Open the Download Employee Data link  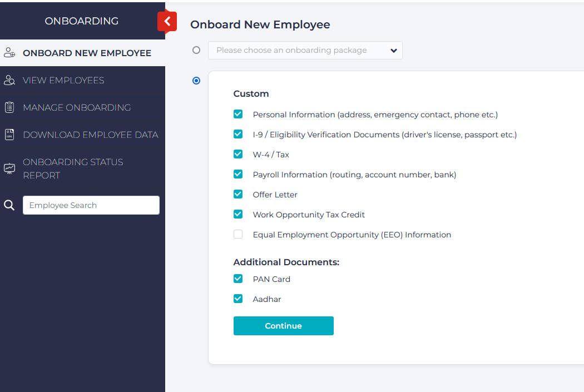click(90, 135)
